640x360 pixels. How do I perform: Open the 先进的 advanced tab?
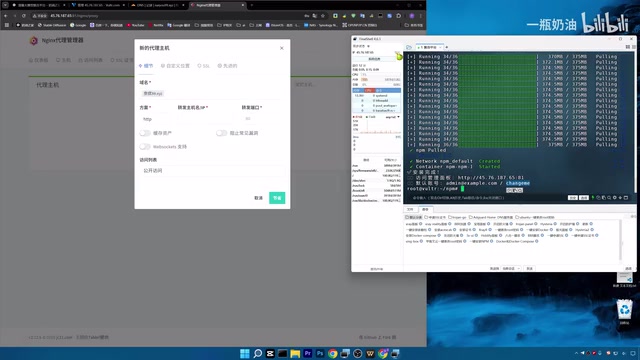[x=227, y=66]
